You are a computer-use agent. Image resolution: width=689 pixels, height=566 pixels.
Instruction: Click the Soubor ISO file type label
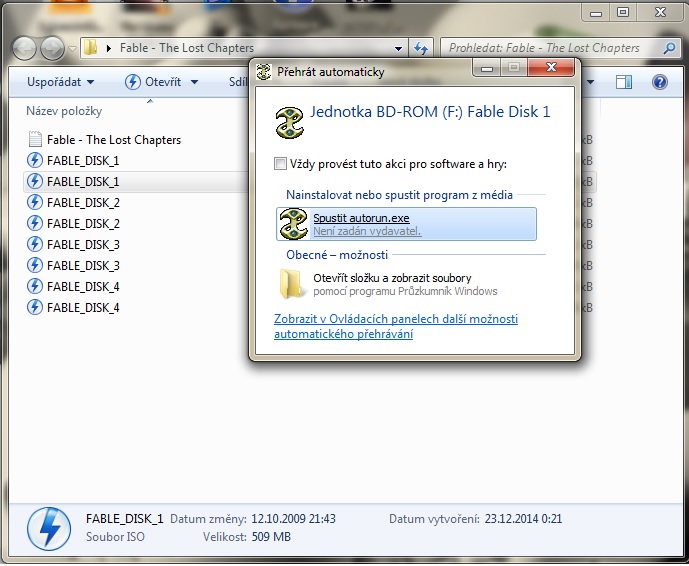[x=115, y=537]
